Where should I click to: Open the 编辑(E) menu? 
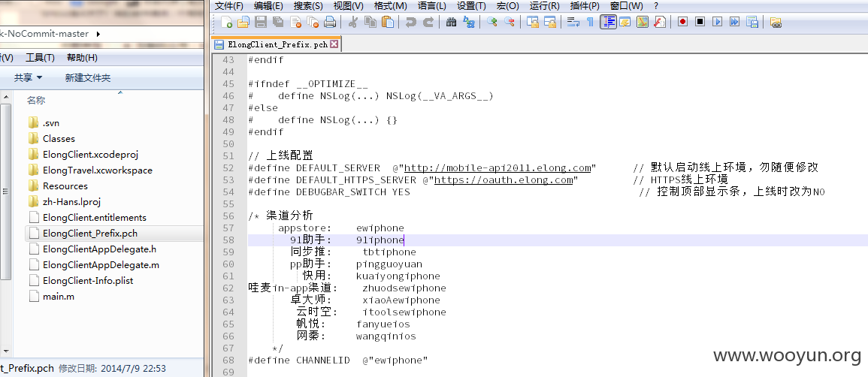pos(268,5)
